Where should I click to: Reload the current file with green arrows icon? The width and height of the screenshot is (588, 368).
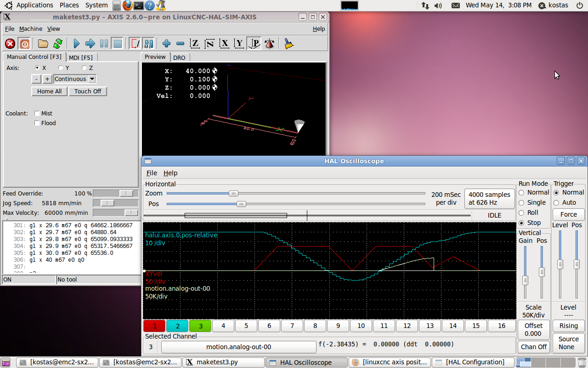click(x=57, y=44)
